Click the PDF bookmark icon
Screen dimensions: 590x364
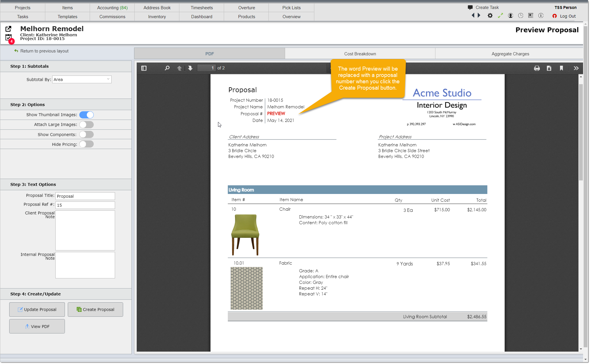coord(561,68)
